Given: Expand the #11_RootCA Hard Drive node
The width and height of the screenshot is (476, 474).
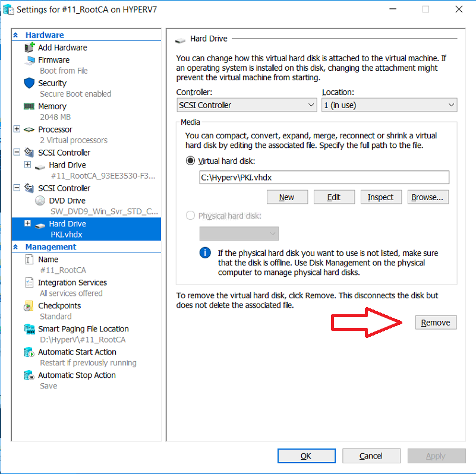Looking at the screenshot, I should tap(27, 165).
